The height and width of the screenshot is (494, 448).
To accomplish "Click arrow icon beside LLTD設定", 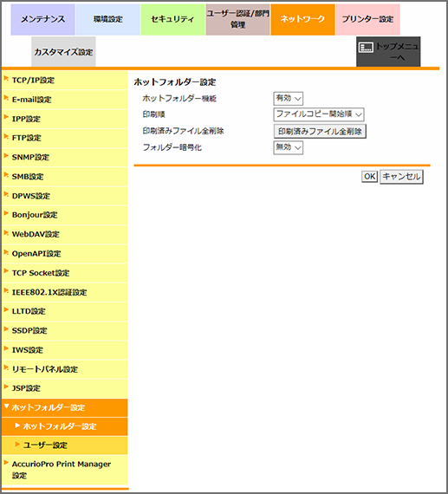I will tap(6, 309).
